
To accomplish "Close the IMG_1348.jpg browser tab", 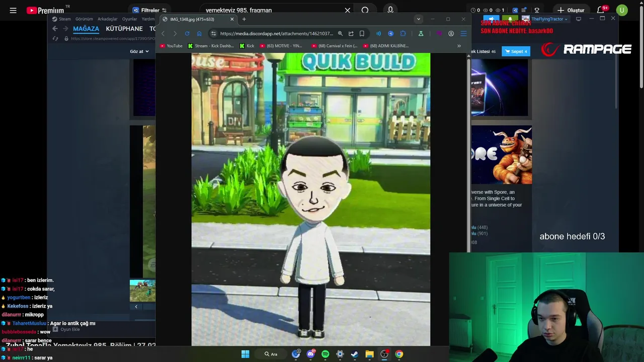I will point(232,19).
